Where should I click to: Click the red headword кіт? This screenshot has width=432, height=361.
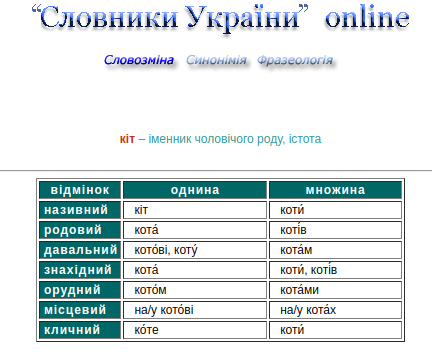(127, 139)
